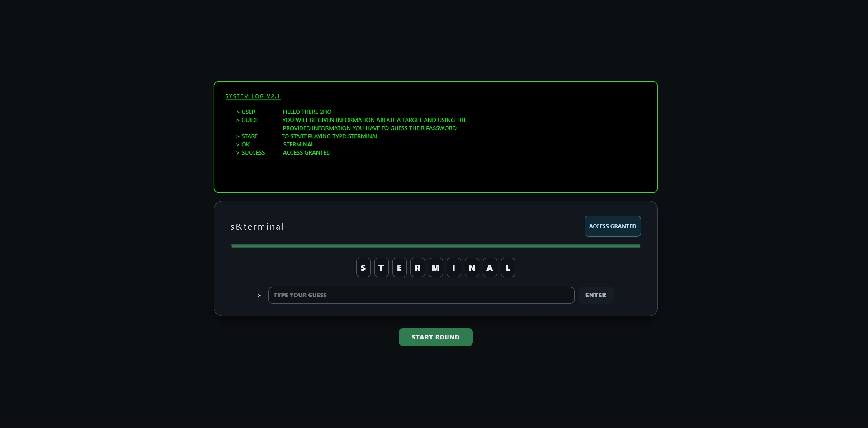
Task: Click the N letter tile
Action: coord(472,268)
